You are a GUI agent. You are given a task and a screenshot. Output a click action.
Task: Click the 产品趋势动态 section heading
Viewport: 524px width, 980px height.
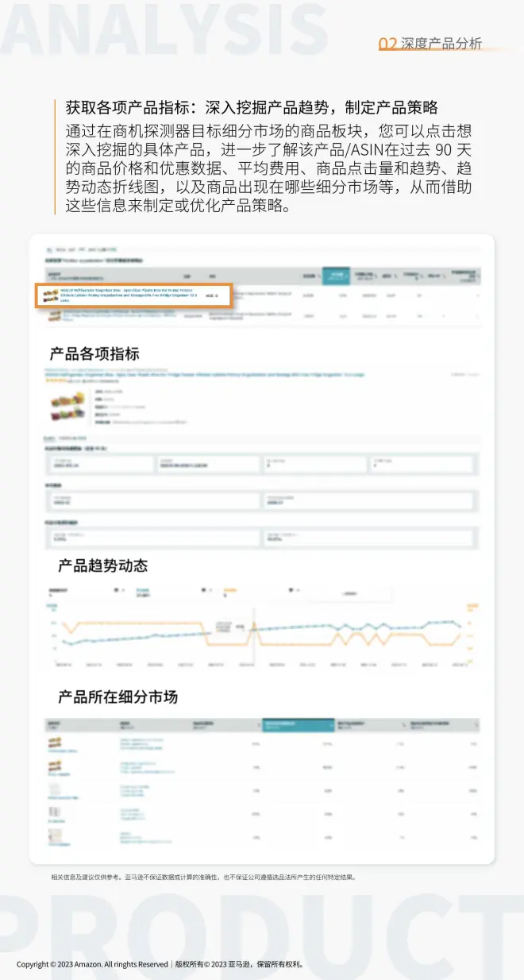(102, 566)
